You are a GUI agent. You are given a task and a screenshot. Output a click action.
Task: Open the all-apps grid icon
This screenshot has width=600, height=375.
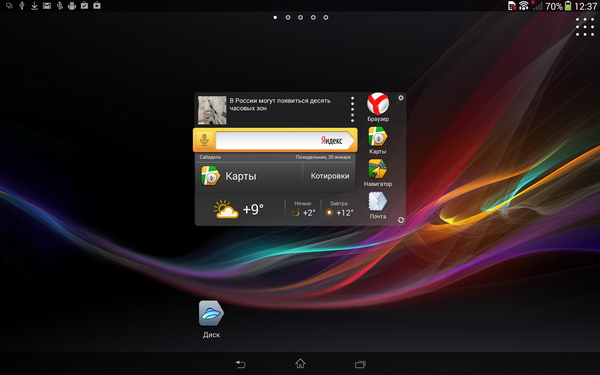[x=585, y=27]
